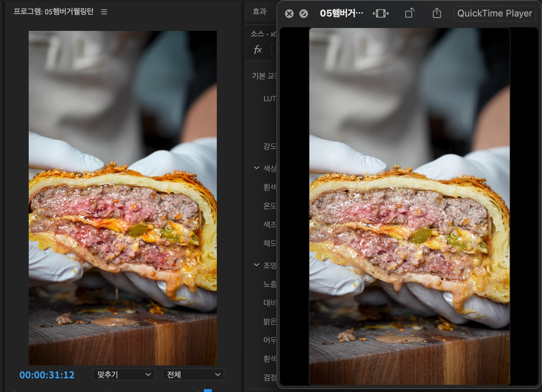Click the 노출 parameter label

(x=270, y=284)
